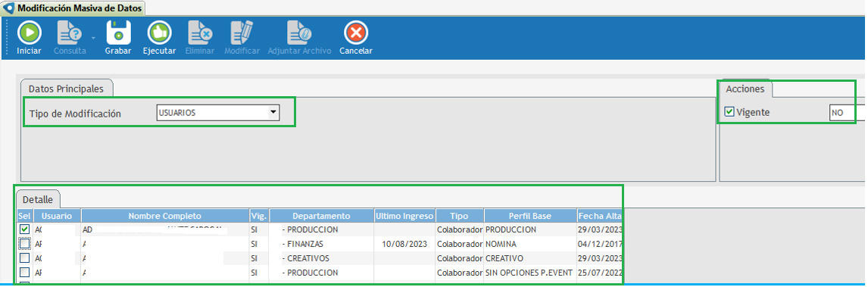
Task: Click the Adjuntar Archivo icon
Action: (x=299, y=33)
